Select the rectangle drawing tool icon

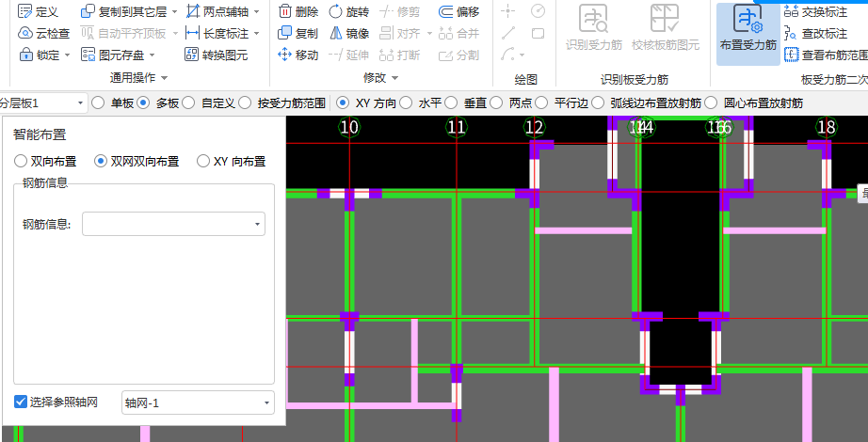click(538, 33)
